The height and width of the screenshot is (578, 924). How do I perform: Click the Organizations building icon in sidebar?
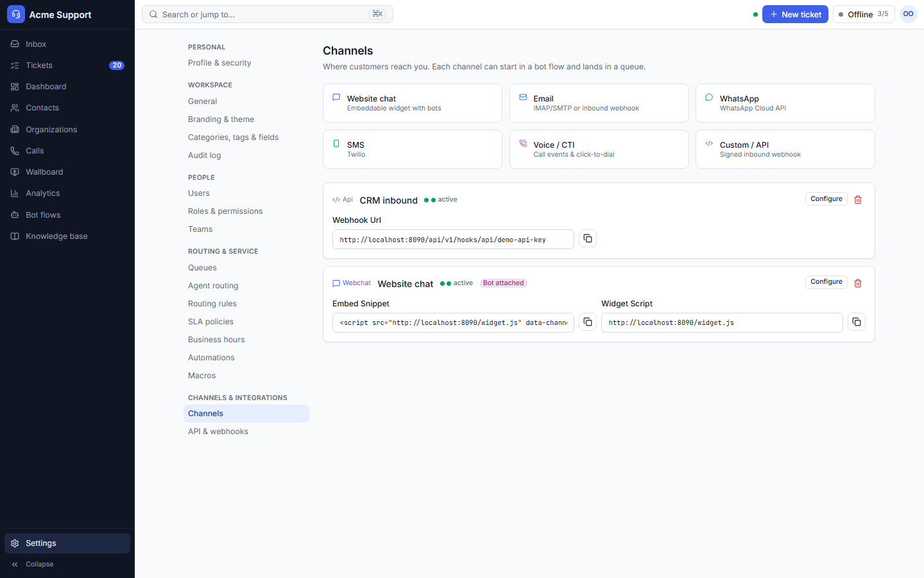15,130
